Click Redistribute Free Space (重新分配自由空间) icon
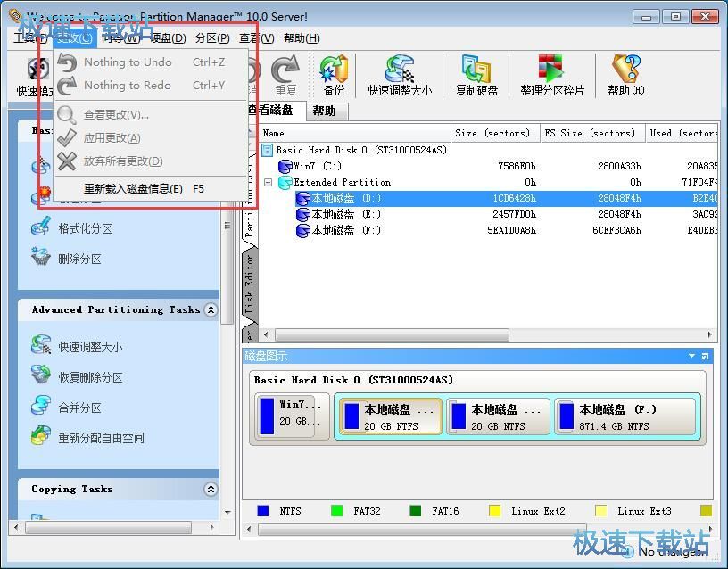Viewport: 728px width, 569px height. (x=41, y=437)
